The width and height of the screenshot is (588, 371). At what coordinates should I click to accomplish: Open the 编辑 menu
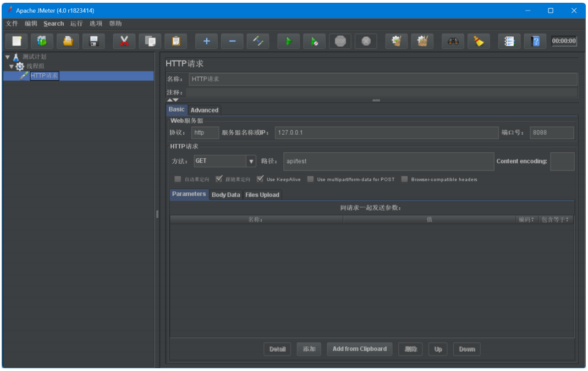tap(31, 24)
